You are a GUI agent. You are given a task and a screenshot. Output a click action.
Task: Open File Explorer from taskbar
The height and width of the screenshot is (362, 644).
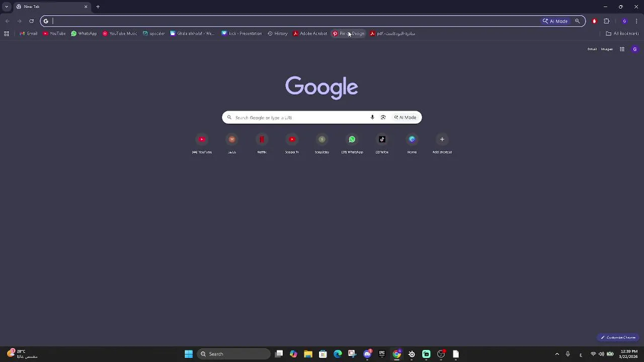click(308, 354)
